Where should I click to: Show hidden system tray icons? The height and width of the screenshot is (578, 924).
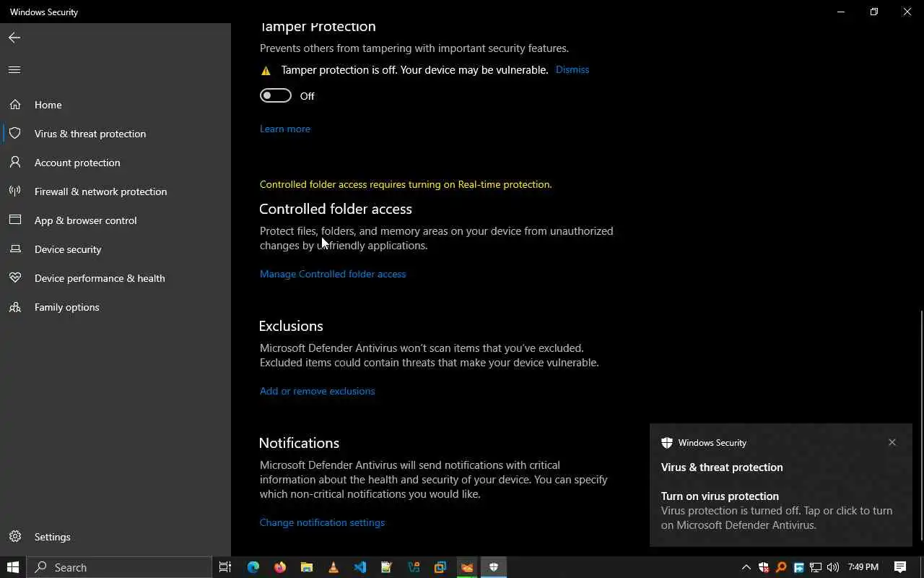pos(746,567)
